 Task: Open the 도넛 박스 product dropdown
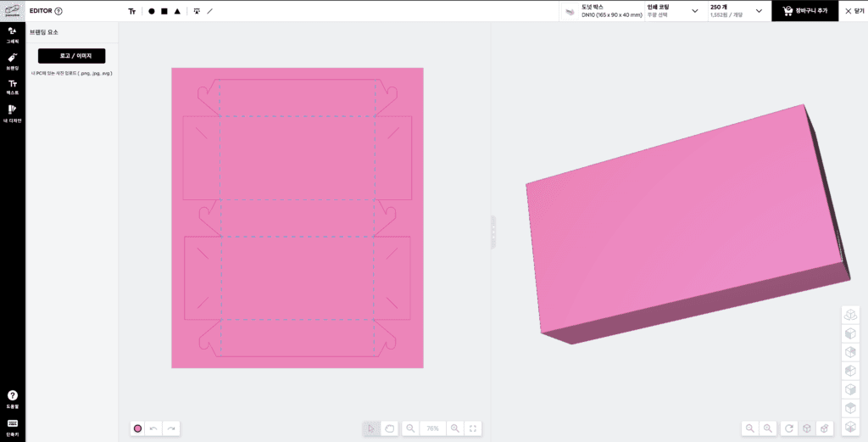pos(603,10)
